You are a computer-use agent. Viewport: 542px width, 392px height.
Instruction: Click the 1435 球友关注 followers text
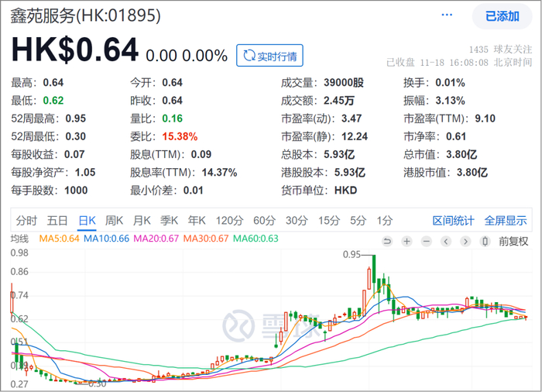click(x=500, y=50)
